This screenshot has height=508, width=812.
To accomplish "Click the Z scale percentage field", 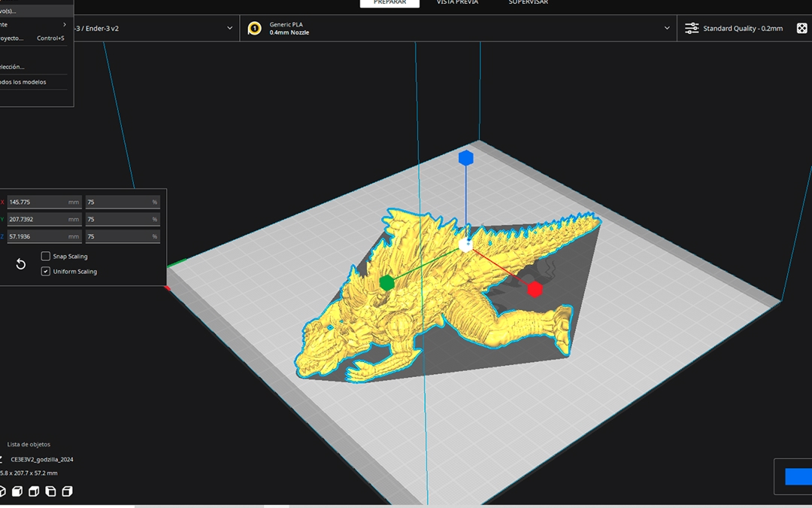I will [x=122, y=236].
